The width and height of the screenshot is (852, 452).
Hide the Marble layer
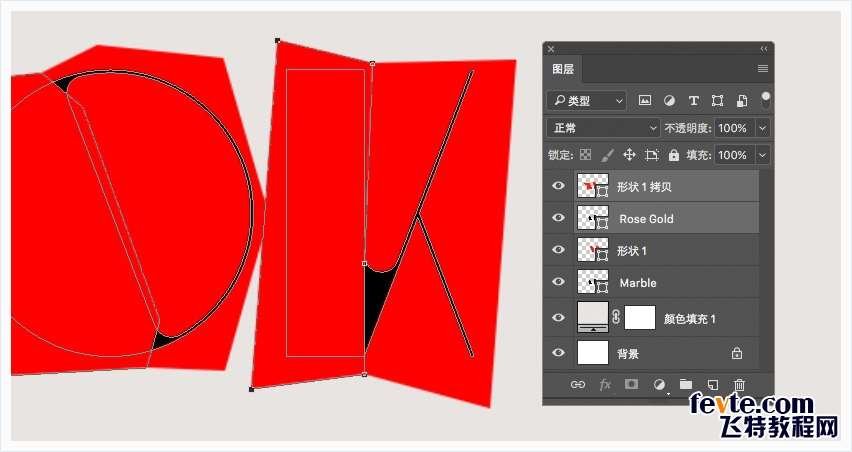click(x=558, y=282)
